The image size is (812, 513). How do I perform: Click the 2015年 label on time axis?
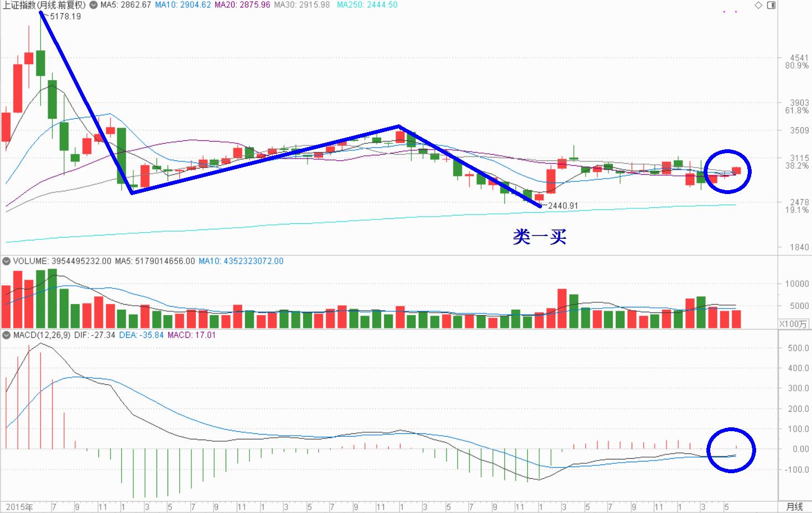pyautogui.click(x=19, y=507)
